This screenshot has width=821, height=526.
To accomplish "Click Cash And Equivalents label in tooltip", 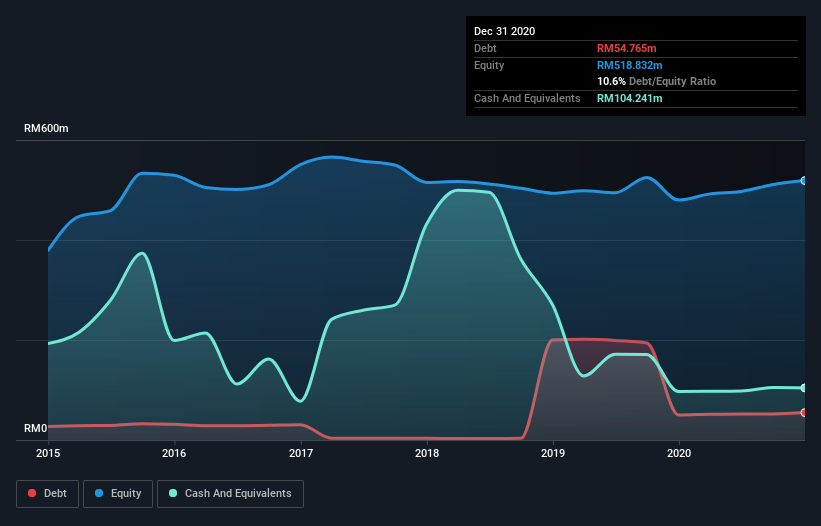I will tap(527, 98).
